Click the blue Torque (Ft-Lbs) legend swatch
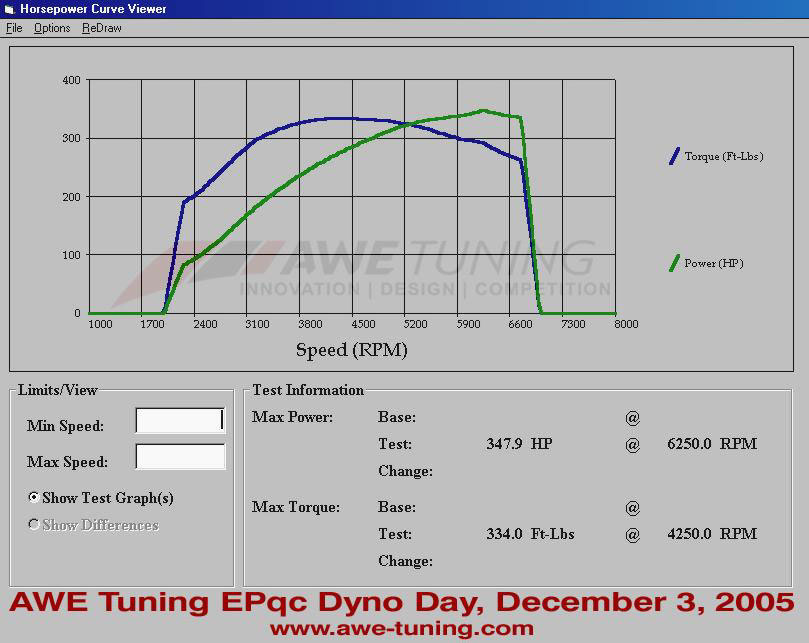809x643 pixels. pyautogui.click(x=674, y=156)
